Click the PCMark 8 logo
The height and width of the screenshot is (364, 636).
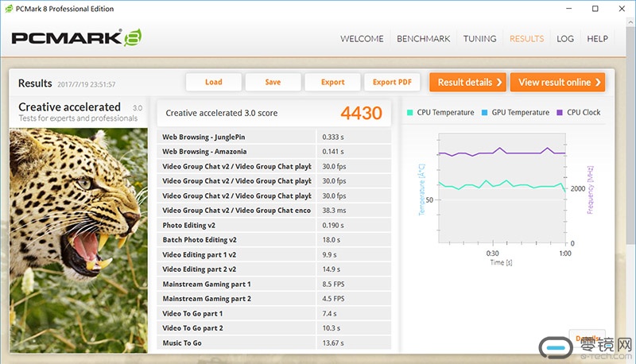pos(76,37)
